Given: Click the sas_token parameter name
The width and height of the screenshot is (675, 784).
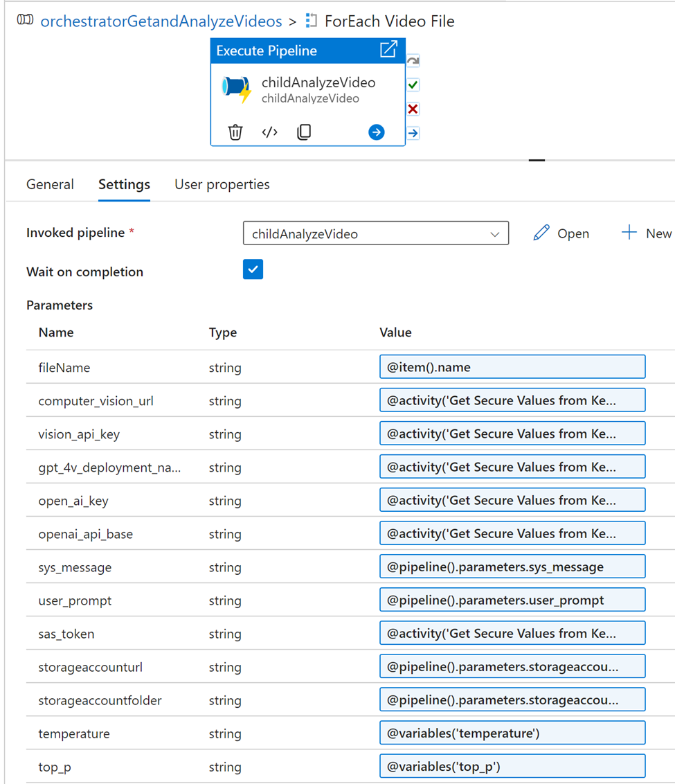Looking at the screenshot, I should click(x=66, y=634).
